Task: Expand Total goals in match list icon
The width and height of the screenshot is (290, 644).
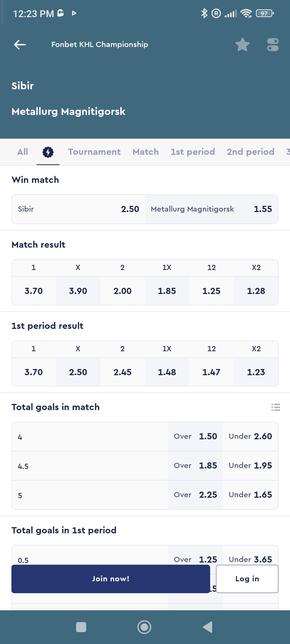Action: [x=275, y=407]
